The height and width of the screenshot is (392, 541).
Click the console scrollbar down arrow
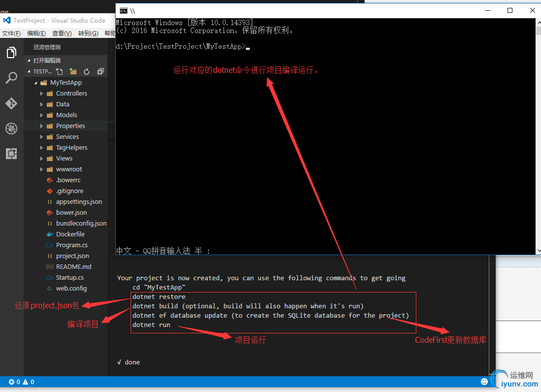pyautogui.click(x=538, y=251)
